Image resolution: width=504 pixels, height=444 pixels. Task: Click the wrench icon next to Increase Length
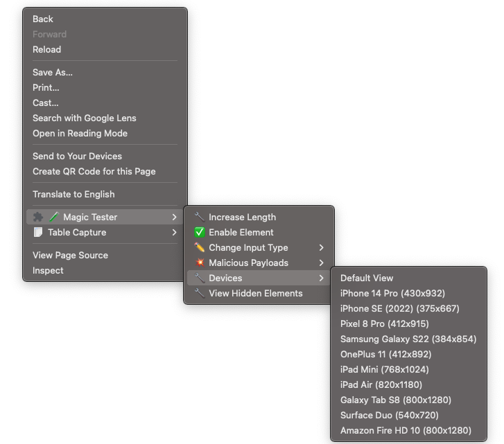199,217
